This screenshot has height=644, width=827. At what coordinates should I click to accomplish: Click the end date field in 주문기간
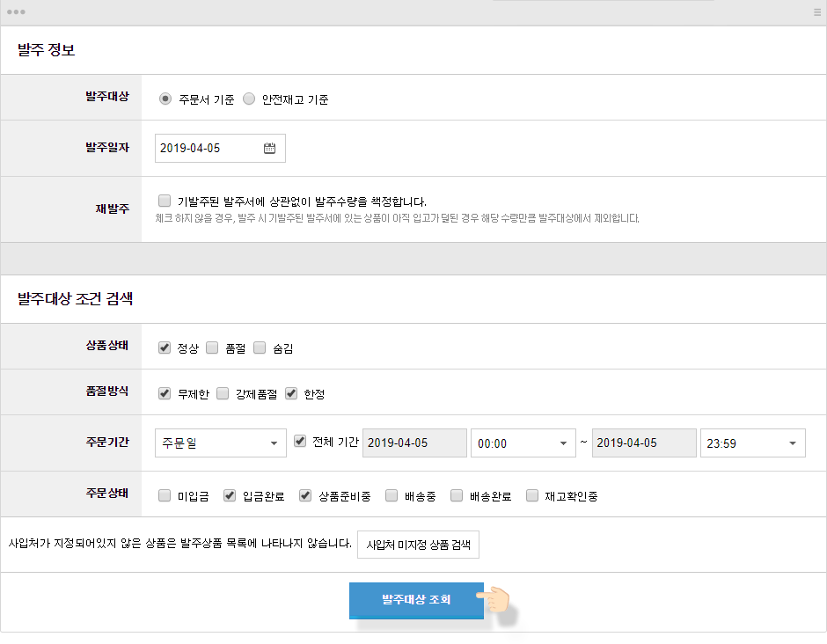(x=644, y=443)
